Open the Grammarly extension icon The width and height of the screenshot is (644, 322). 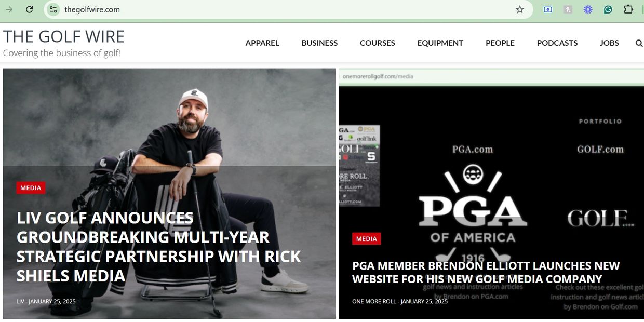pyautogui.click(x=608, y=9)
